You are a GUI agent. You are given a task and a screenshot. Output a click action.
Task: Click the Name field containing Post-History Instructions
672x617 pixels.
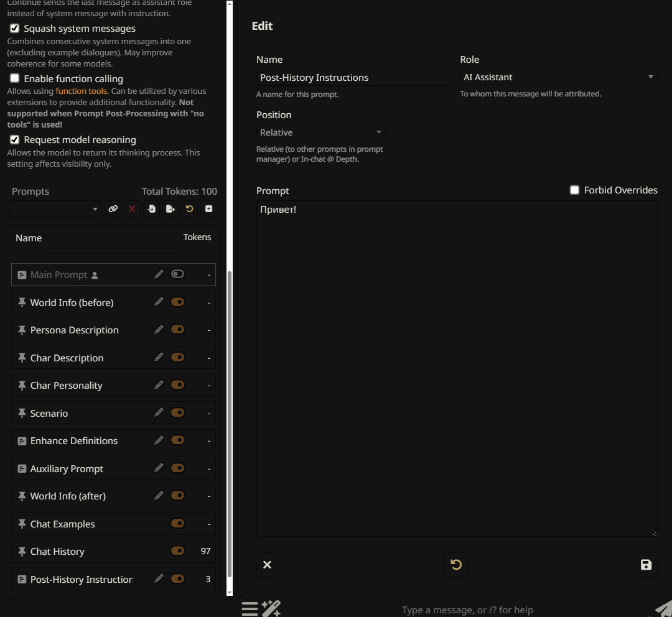coord(355,77)
